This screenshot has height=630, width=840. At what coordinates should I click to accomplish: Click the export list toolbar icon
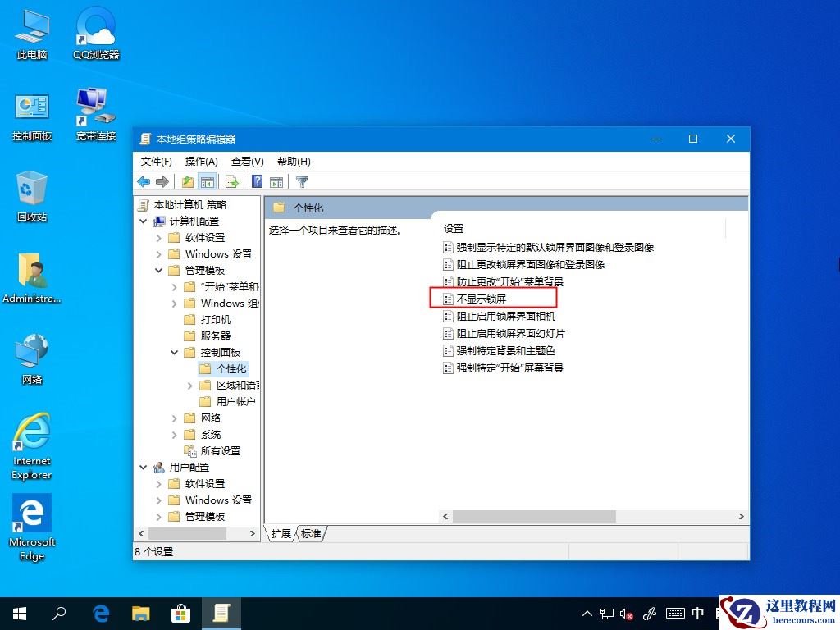coord(231,181)
